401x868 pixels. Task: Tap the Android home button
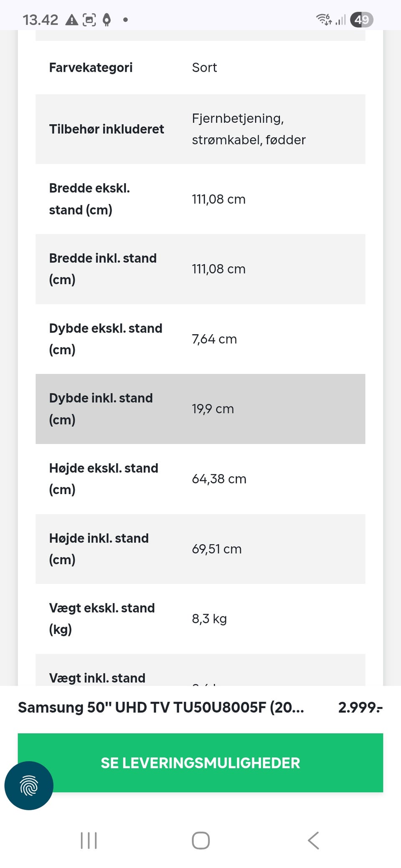200,840
